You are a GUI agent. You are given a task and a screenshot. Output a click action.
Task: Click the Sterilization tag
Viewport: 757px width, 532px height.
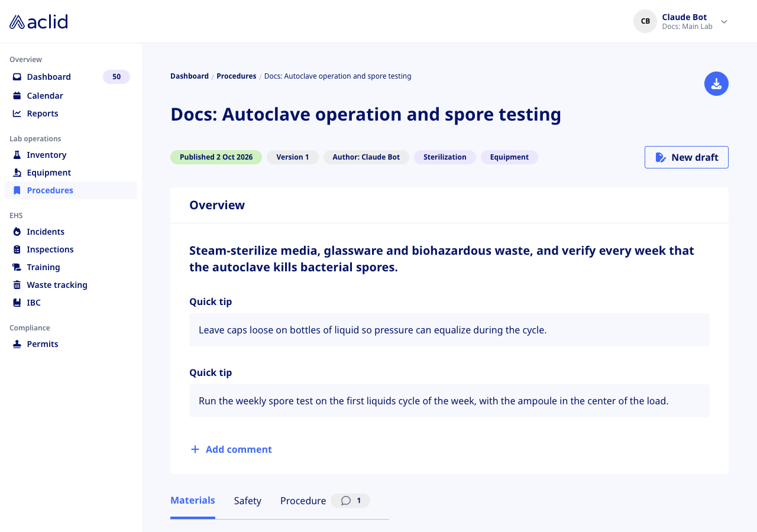(x=445, y=157)
